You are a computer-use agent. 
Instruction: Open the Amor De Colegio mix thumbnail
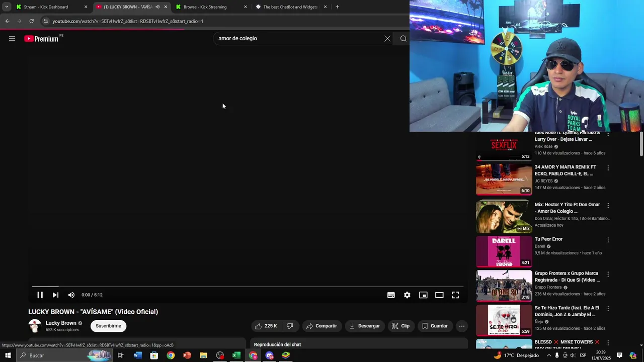[x=504, y=217]
